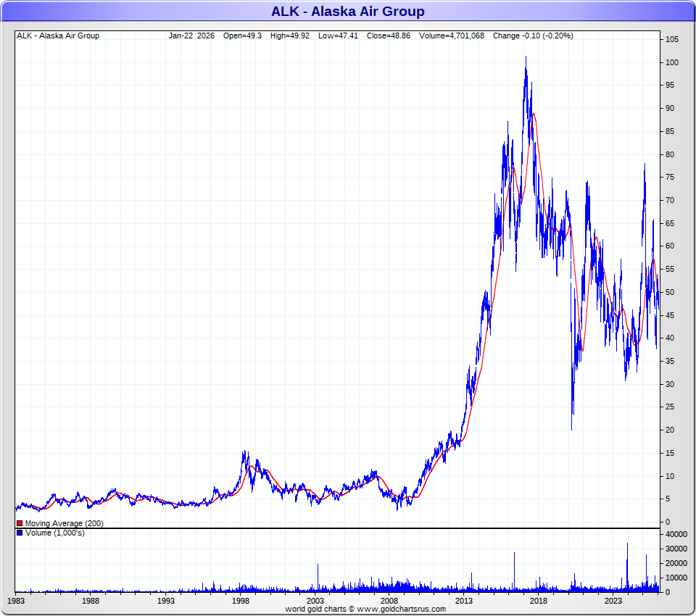This screenshot has width=696, height=616.
Task: Click the 30000 volume axis label
Action: [676, 549]
